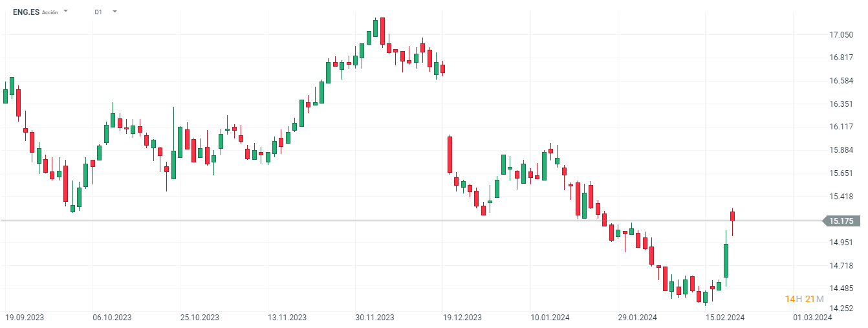Click the 14.252 price level on axis

click(x=841, y=309)
